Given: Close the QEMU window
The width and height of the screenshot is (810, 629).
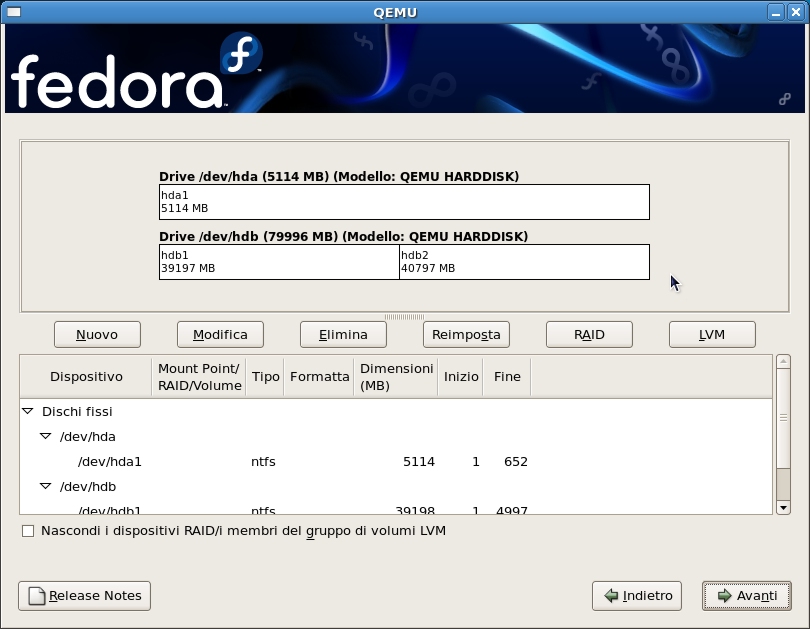Looking at the screenshot, I should click(796, 12).
